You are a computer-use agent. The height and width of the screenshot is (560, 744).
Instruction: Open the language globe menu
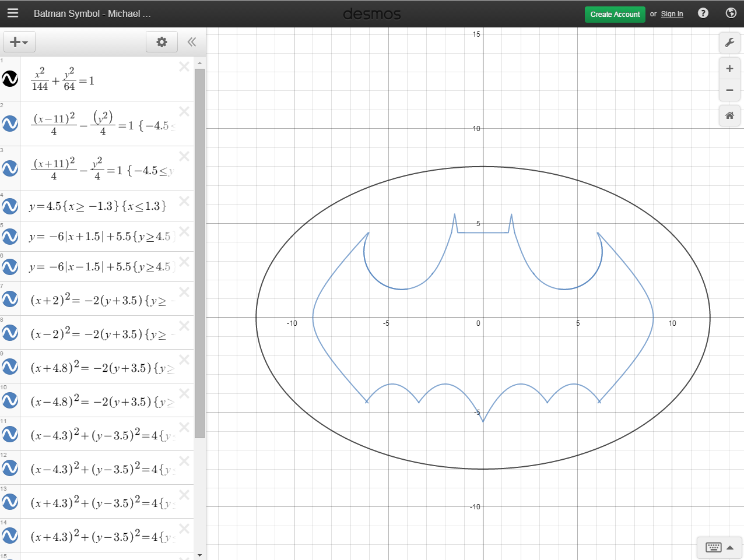click(731, 13)
